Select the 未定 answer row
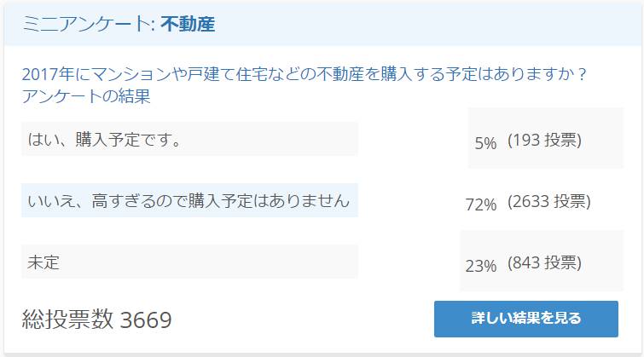Screen dimensions: 644x357 (189, 262)
